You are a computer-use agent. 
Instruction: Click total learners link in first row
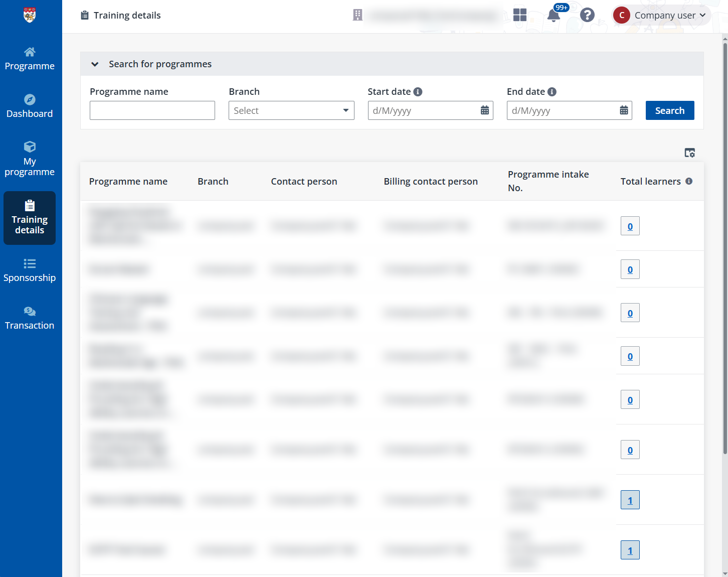coord(630,226)
